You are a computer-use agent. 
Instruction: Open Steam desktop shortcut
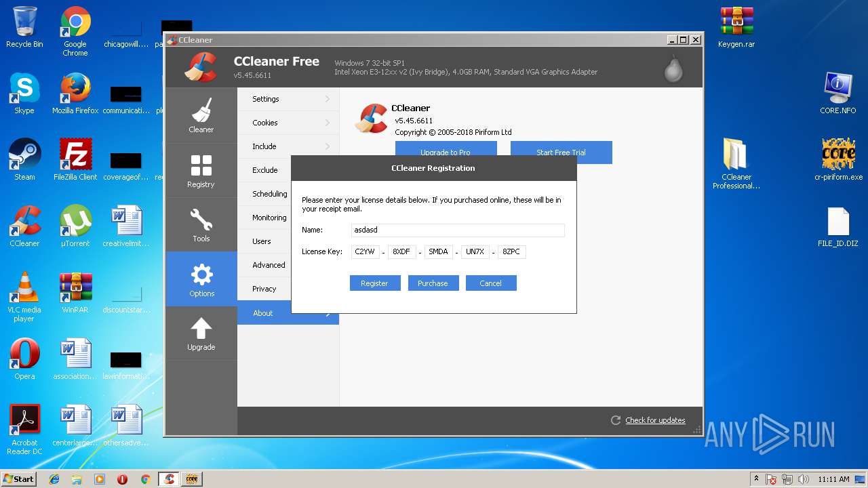pos(24,160)
